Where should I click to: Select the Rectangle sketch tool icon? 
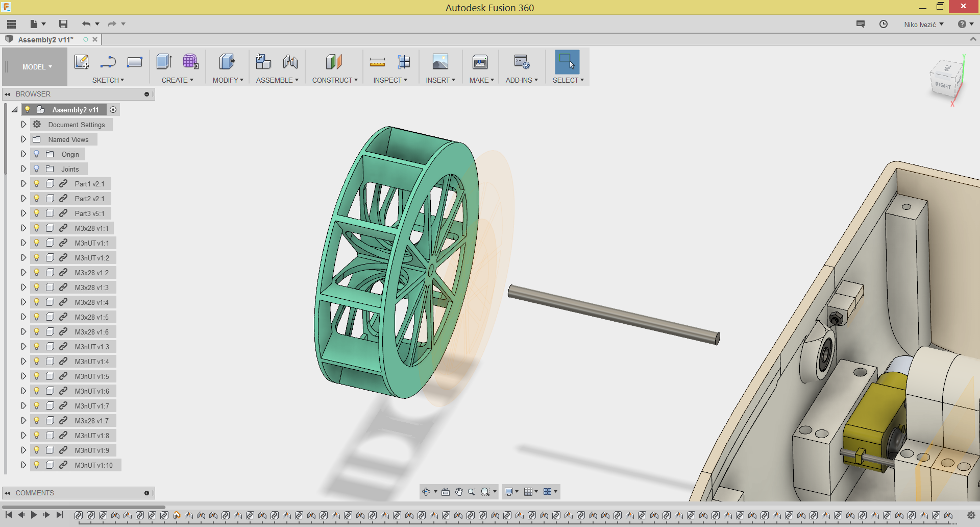pos(135,62)
